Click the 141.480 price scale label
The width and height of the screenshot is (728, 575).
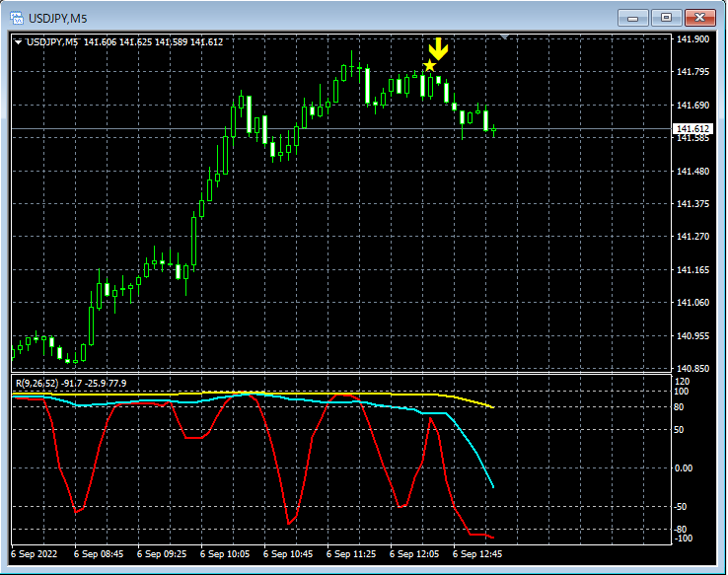pos(692,172)
